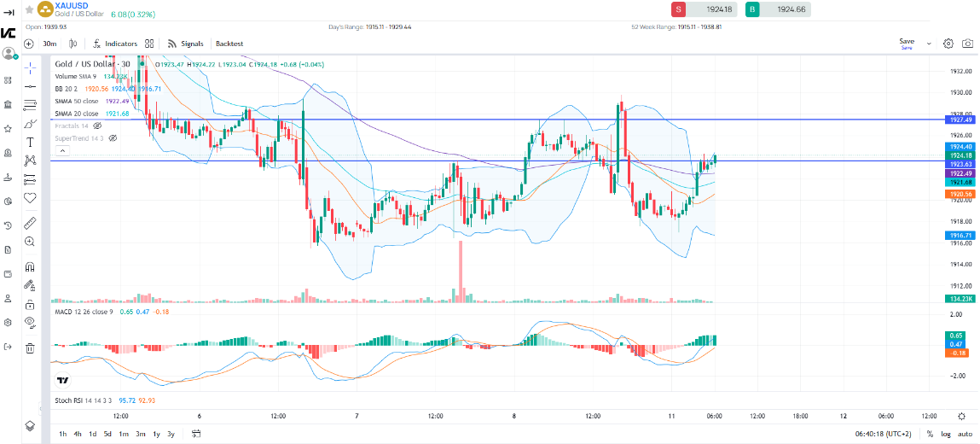Open the 30m timeframe dropdown
The width and height of the screenshot is (980, 444).
[49, 44]
